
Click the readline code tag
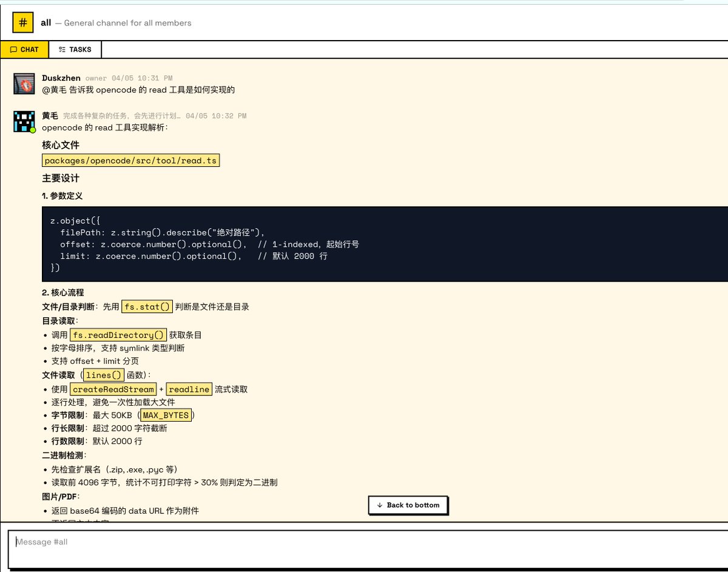click(189, 389)
